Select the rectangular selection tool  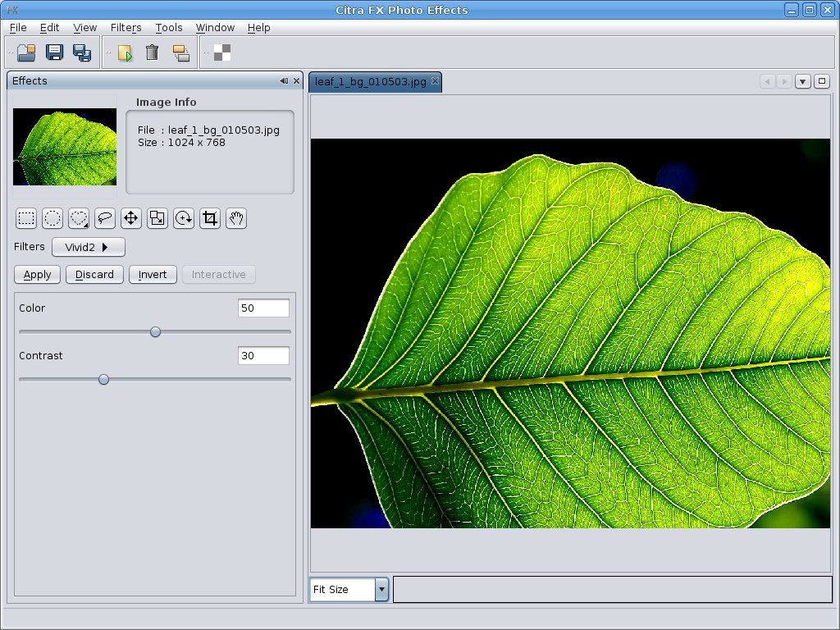26,218
